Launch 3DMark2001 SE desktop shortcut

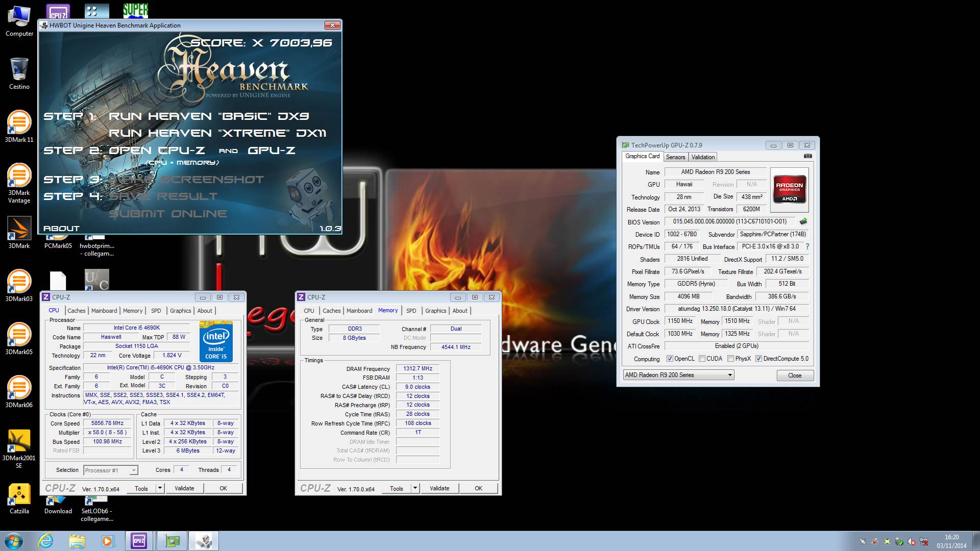(19, 448)
